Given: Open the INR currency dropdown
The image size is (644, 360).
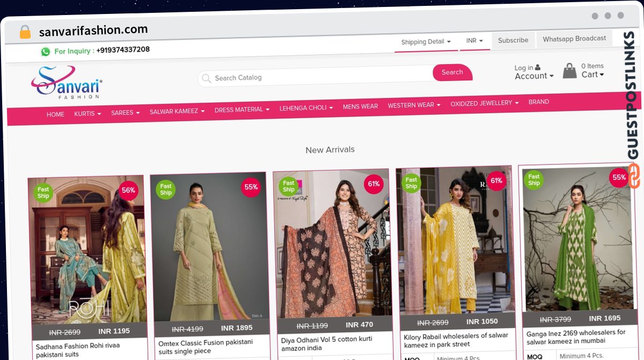Looking at the screenshot, I should (474, 41).
